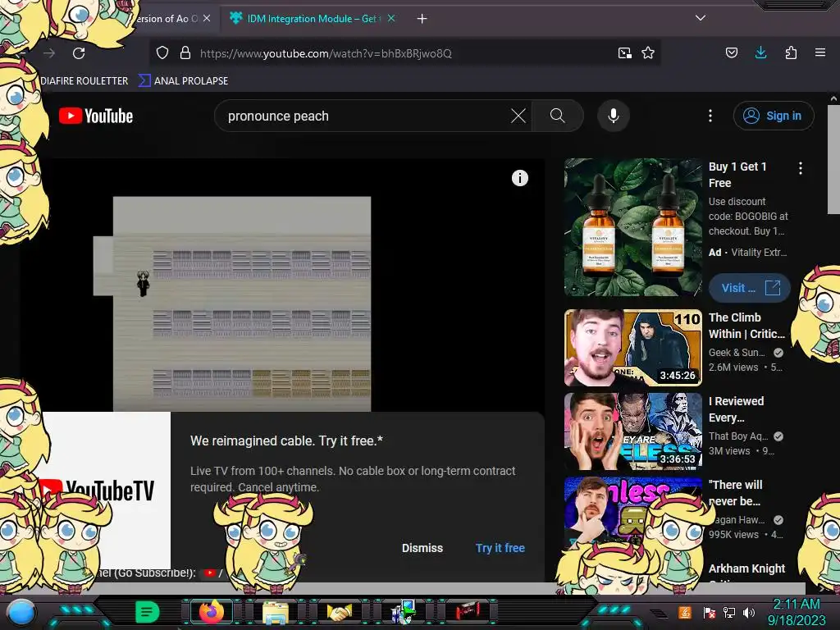Screen dimensions: 840x630
Task: Click the page vertical scrollbar thumb
Action: 833,158
